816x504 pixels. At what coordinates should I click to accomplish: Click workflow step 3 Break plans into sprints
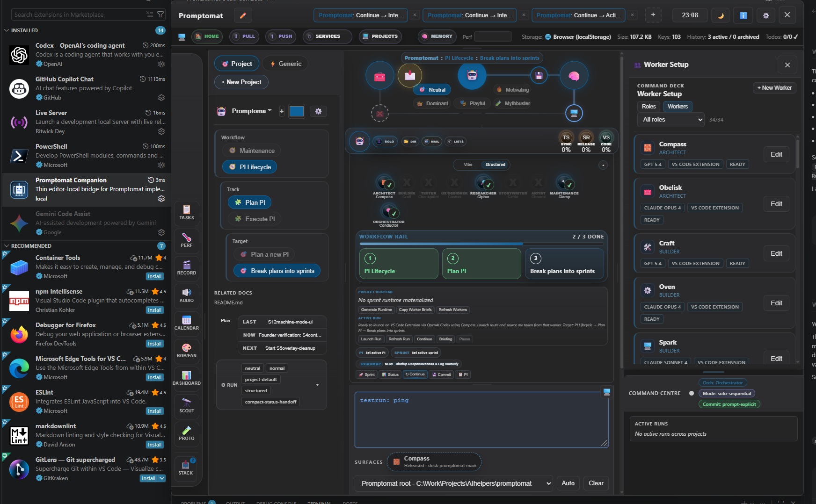[564, 264]
